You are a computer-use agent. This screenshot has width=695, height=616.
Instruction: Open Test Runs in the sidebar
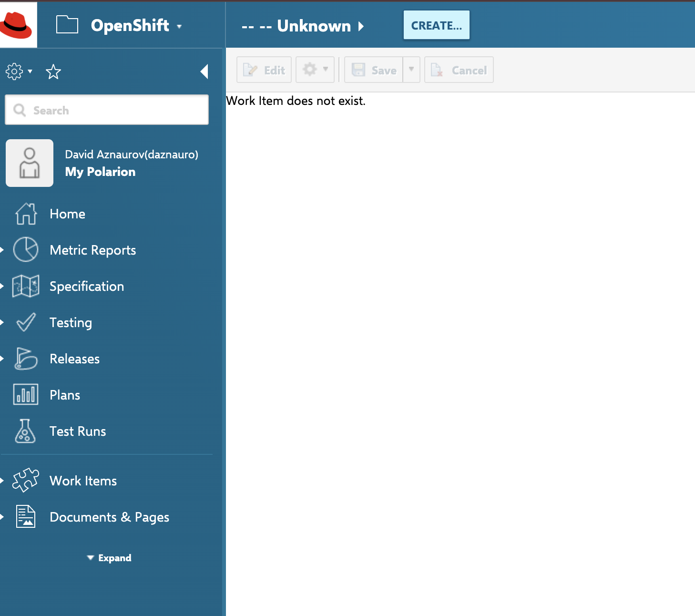(78, 431)
